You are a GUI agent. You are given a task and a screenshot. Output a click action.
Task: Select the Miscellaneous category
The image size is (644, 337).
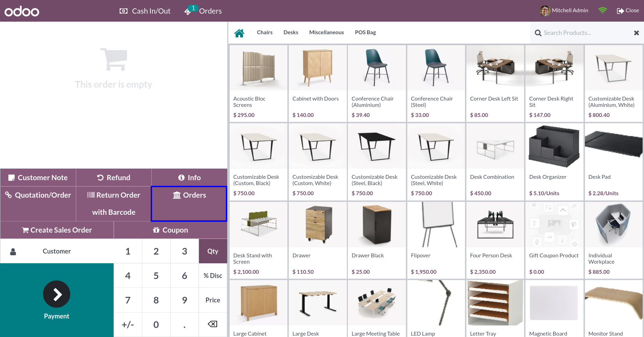pos(327,32)
